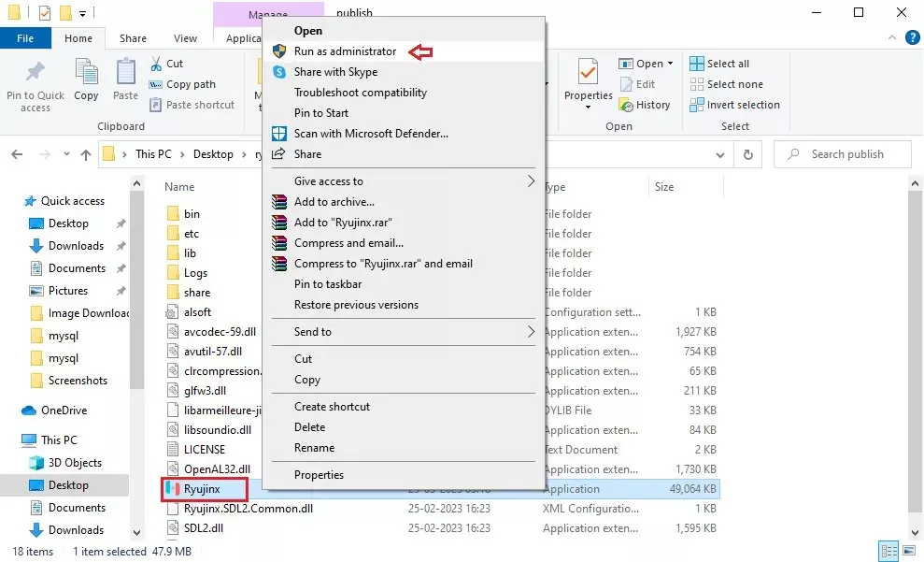Click Invert selection in ribbon
924x562 pixels.
tap(735, 105)
